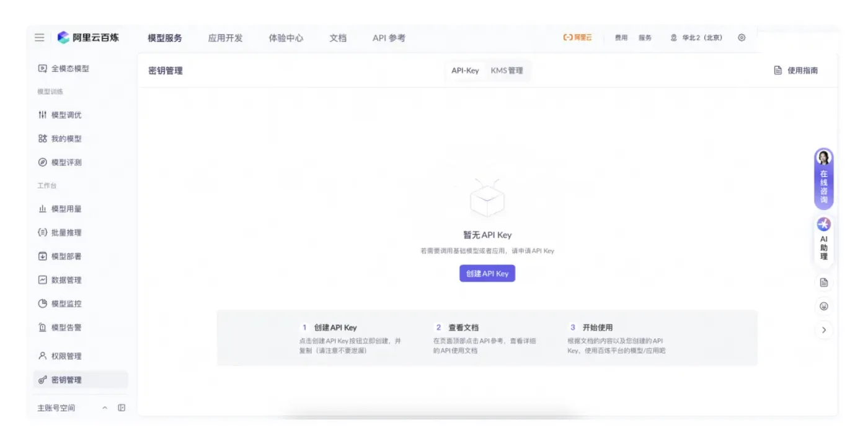Viewport: 868px width, 441px height.
Task: Select 数据管理 in the sidebar
Action: (x=81, y=280)
